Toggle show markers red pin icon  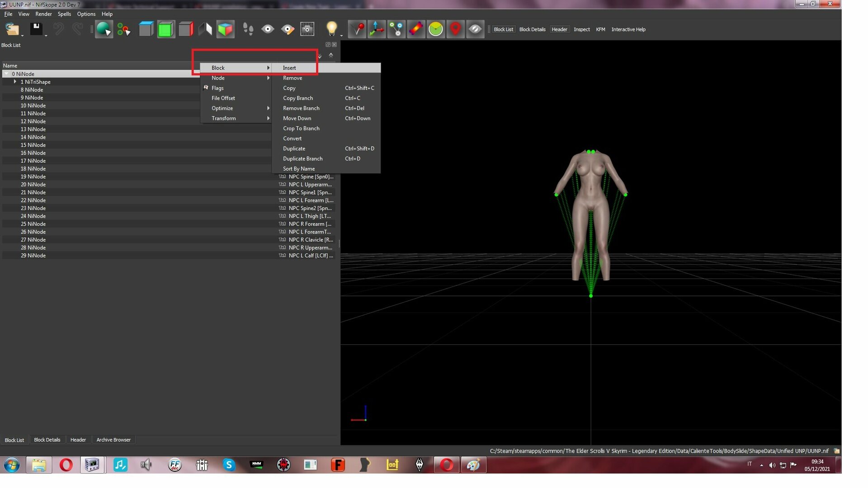click(x=455, y=29)
